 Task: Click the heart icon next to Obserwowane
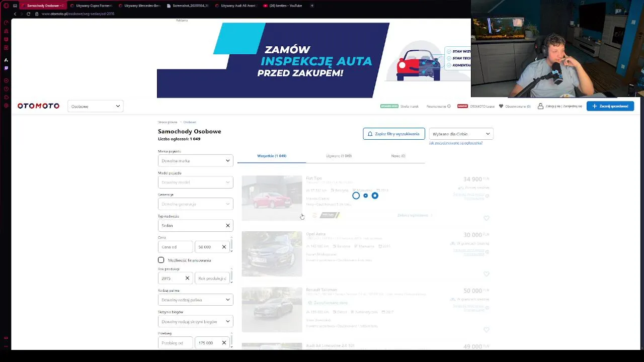(x=501, y=106)
